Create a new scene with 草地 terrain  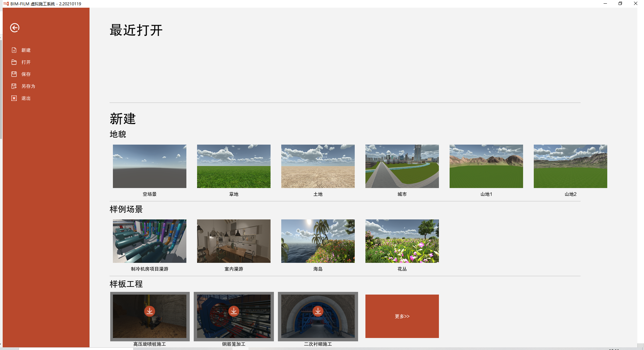pos(234,166)
